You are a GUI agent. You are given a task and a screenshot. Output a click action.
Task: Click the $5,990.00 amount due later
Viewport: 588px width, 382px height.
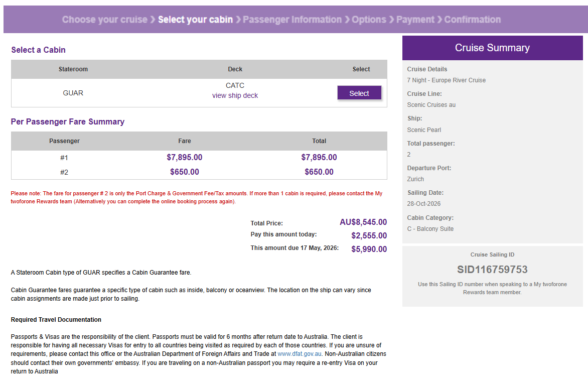pyautogui.click(x=369, y=249)
